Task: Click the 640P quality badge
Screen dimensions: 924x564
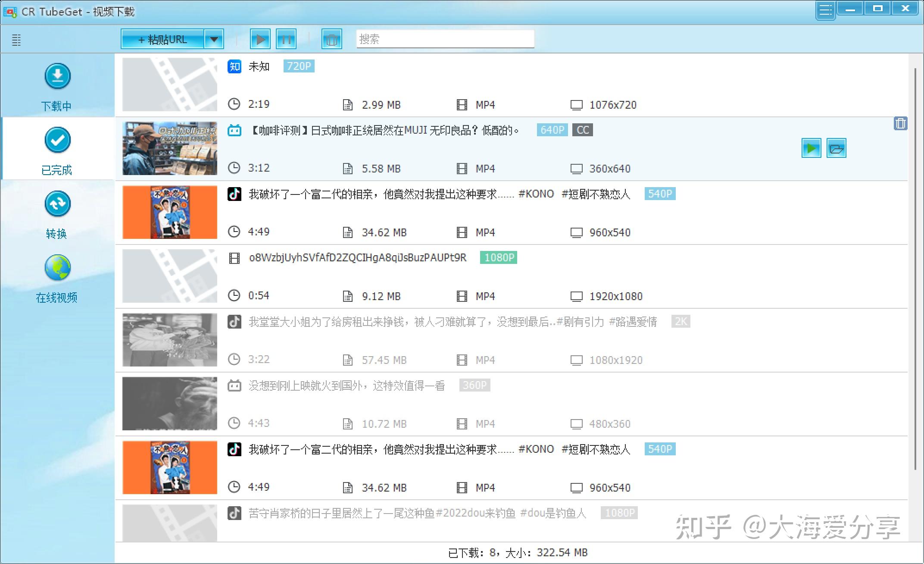Action: point(553,130)
